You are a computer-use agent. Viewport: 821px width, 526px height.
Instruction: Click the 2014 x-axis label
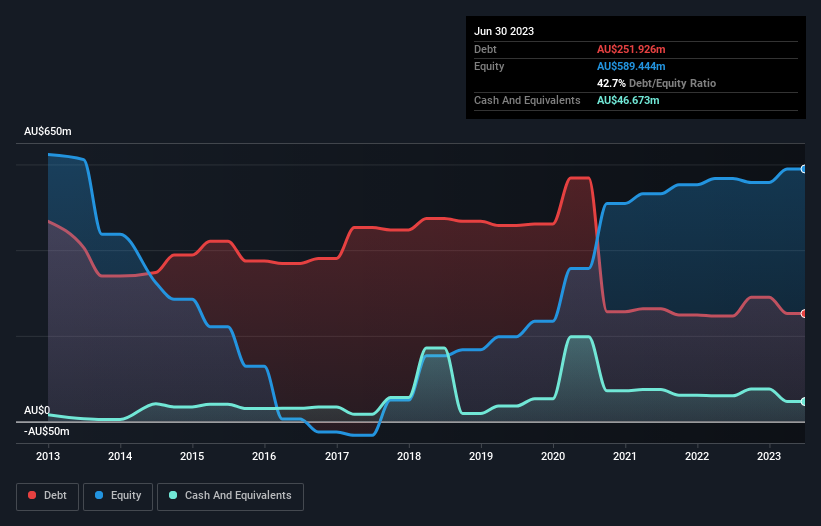point(120,456)
